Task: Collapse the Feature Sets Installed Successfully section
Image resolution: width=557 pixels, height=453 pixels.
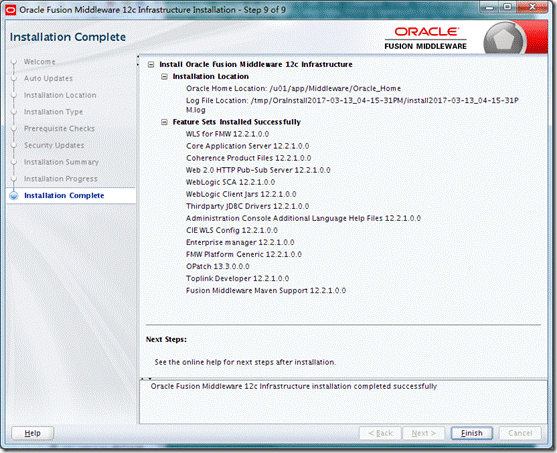Action: coord(164,122)
